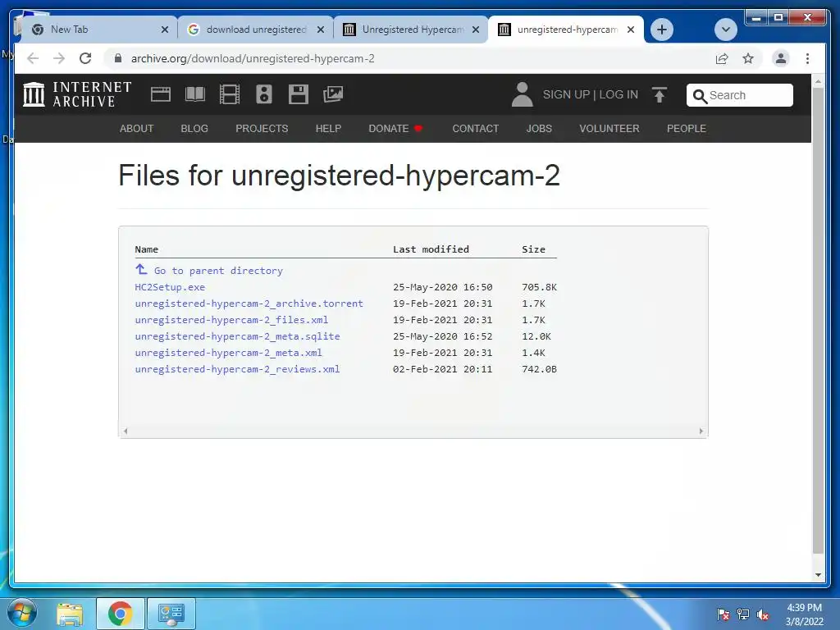This screenshot has height=630, width=840.
Task: Click the Chrome taskbar icon
Action: [x=120, y=614]
